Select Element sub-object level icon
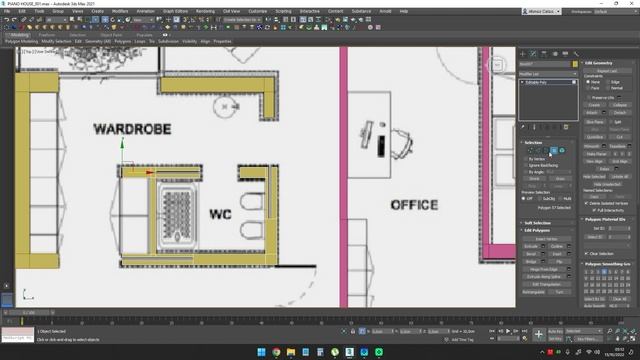Image resolution: width=640 pixels, height=360 pixels. 562,151
